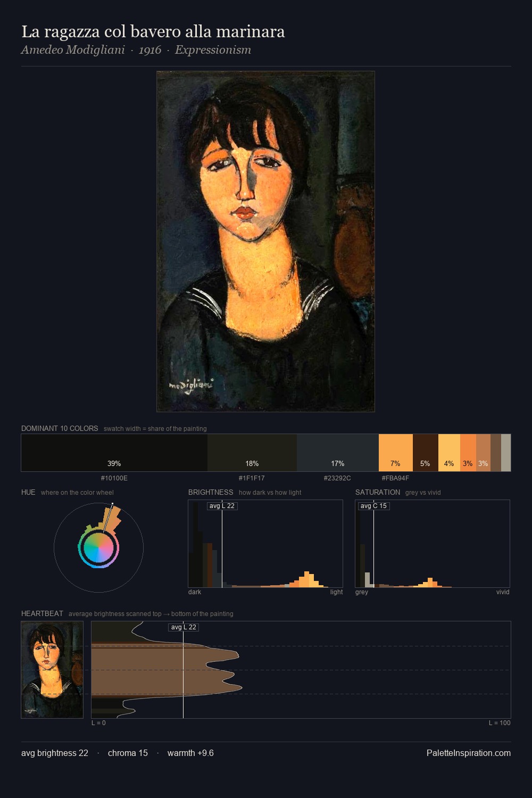Select the 4% light yellow-orange swatch

tap(449, 453)
